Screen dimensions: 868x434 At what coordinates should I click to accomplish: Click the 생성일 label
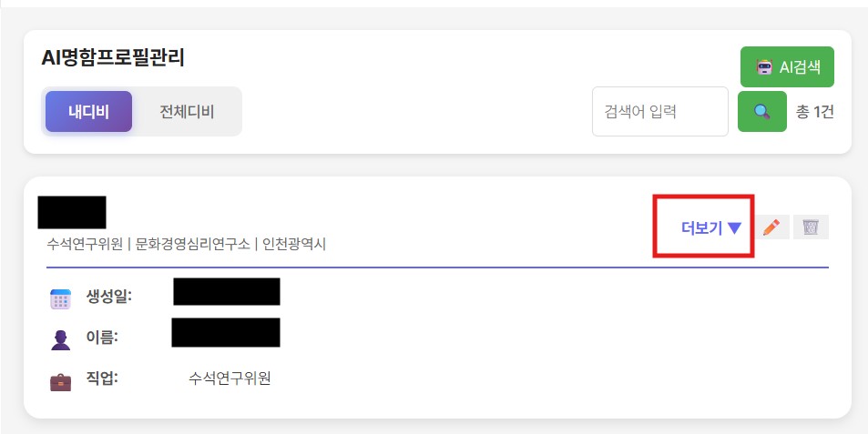tap(108, 297)
